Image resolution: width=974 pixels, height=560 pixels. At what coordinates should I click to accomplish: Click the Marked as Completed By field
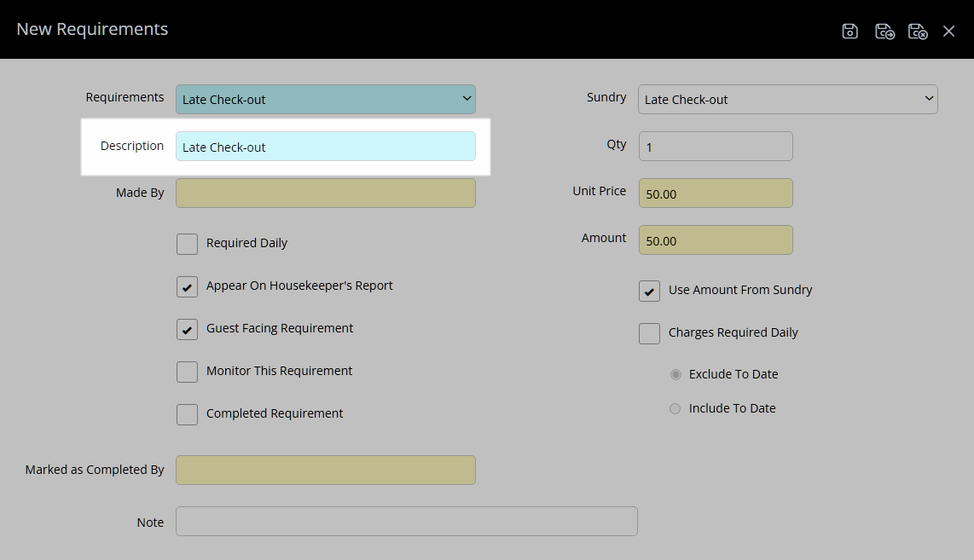[x=326, y=470]
